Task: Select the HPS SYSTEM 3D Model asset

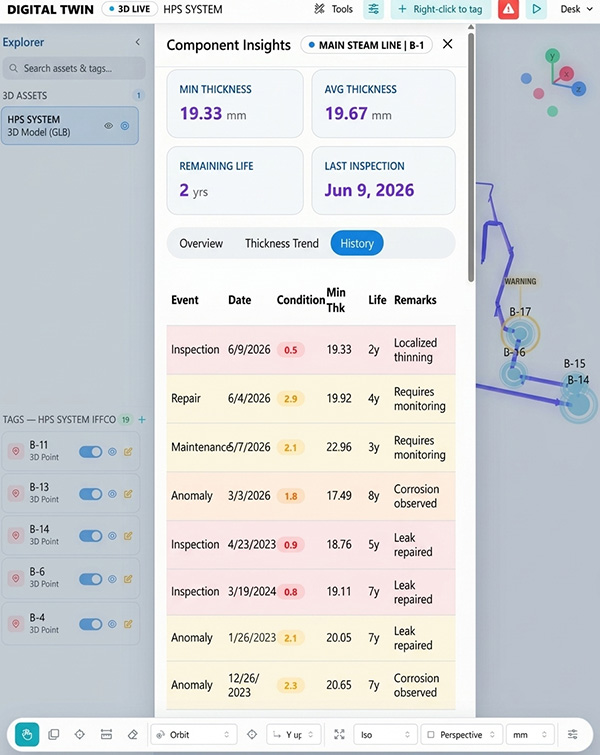Action: [x=70, y=126]
